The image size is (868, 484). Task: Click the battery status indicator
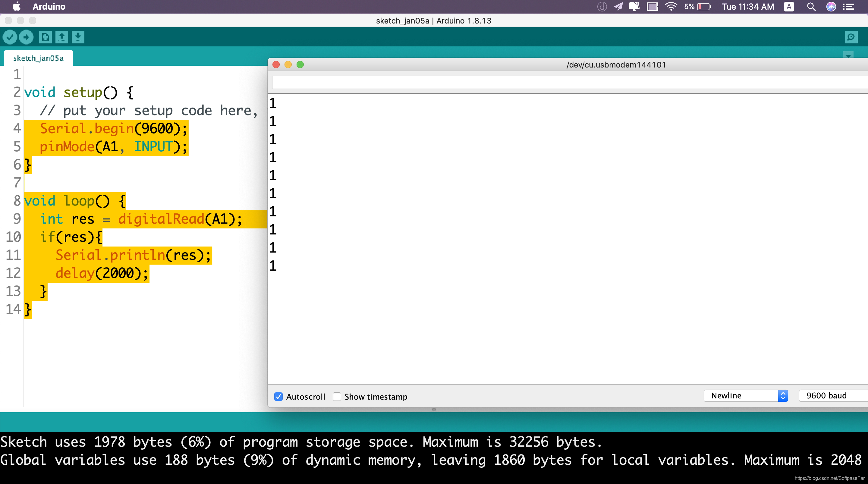[x=704, y=7]
